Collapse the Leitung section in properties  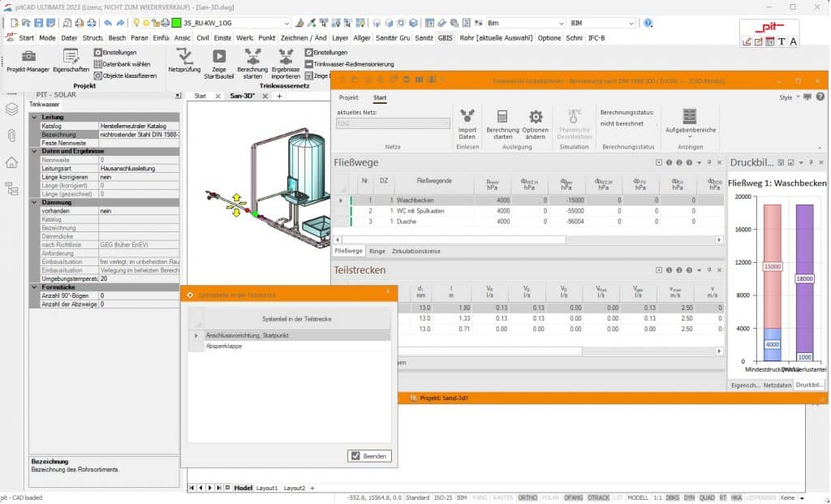pos(35,117)
